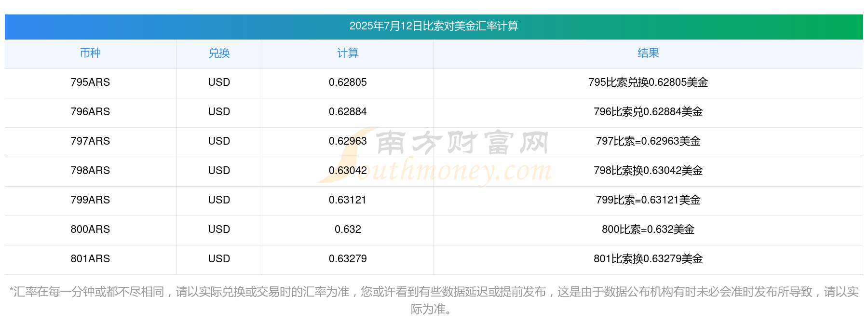Click result 798比索换0.63042美金
Viewport: 868px width, 324px height.
(648, 171)
